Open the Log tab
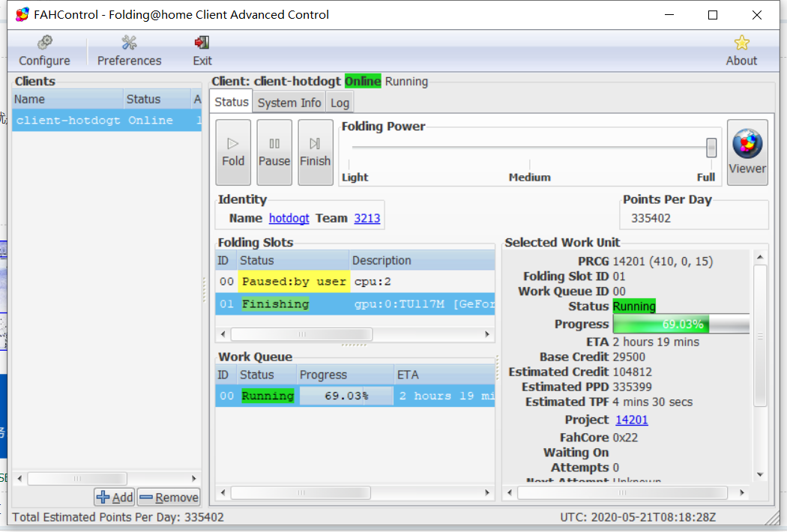Image resolution: width=787 pixels, height=532 pixels. pyautogui.click(x=340, y=103)
